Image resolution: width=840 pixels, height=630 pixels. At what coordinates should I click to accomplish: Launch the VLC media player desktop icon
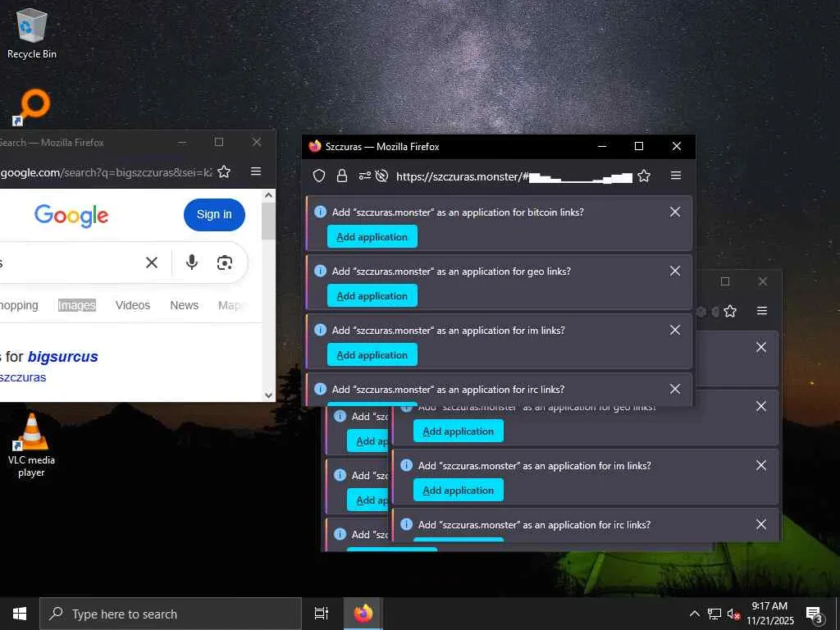click(32, 445)
